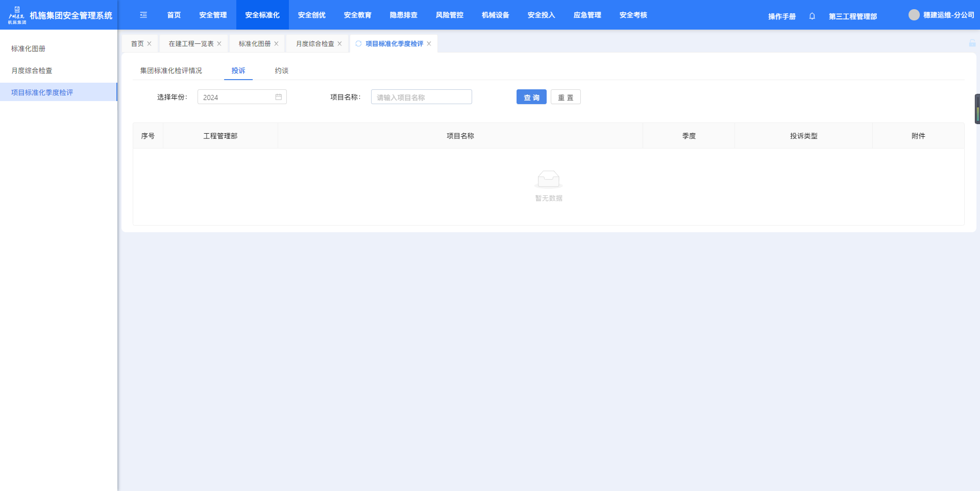Click the 查询 search button
This screenshot has height=491, width=980.
531,97
